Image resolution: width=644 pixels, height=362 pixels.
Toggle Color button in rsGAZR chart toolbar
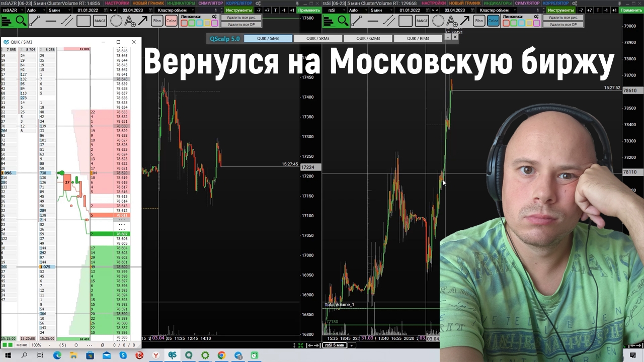click(x=171, y=21)
